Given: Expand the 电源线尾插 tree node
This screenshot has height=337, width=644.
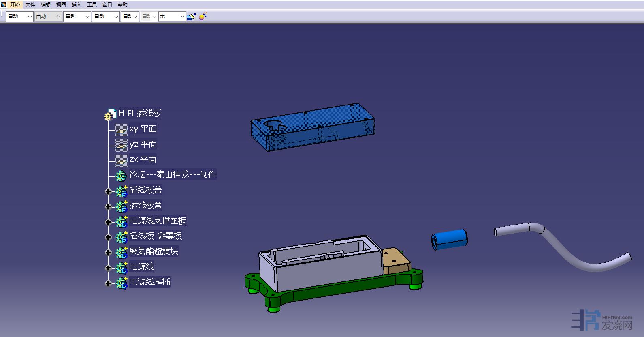Looking at the screenshot, I should pyautogui.click(x=108, y=283).
